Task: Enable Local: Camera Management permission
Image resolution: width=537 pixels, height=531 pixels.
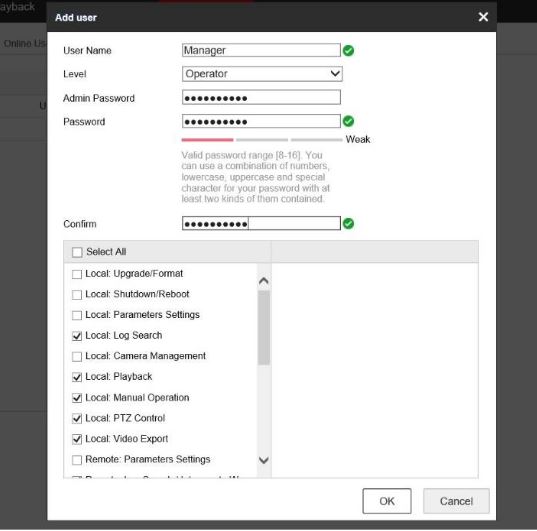Action: pyautogui.click(x=77, y=357)
